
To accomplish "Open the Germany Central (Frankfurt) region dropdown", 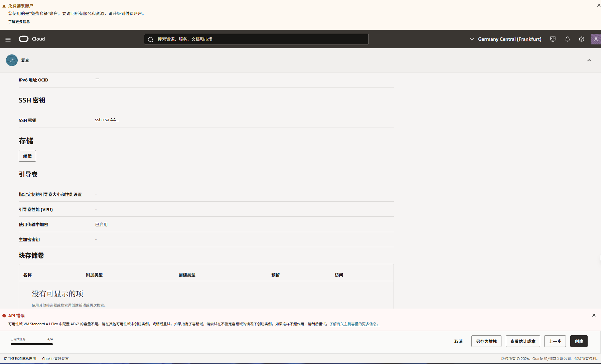I will [x=505, y=39].
